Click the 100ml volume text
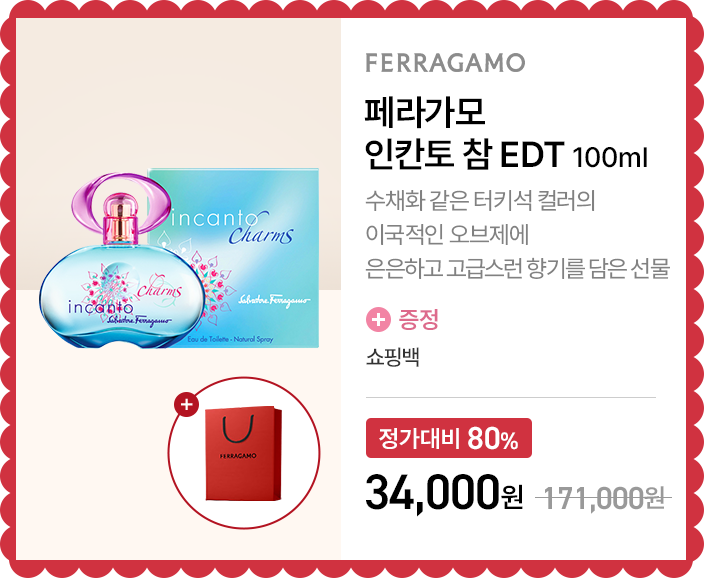Image resolution: width=704 pixels, height=578 pixels. [610, 158]
